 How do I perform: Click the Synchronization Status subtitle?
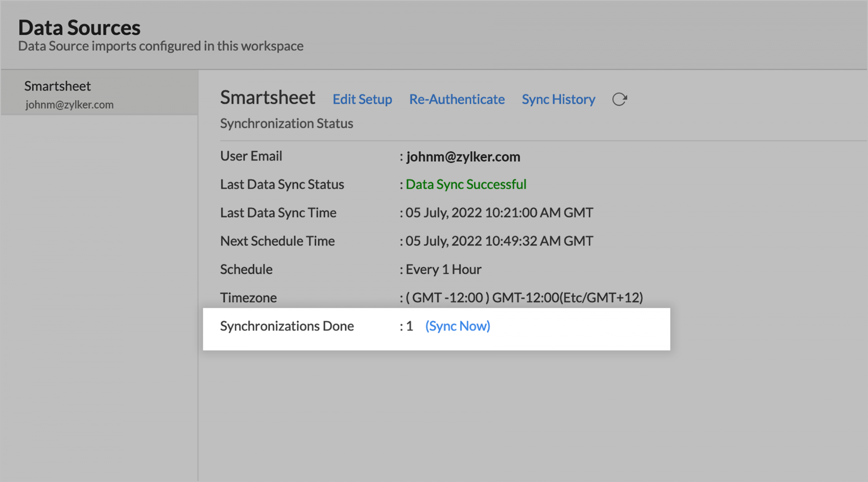[x=286, y=123]
